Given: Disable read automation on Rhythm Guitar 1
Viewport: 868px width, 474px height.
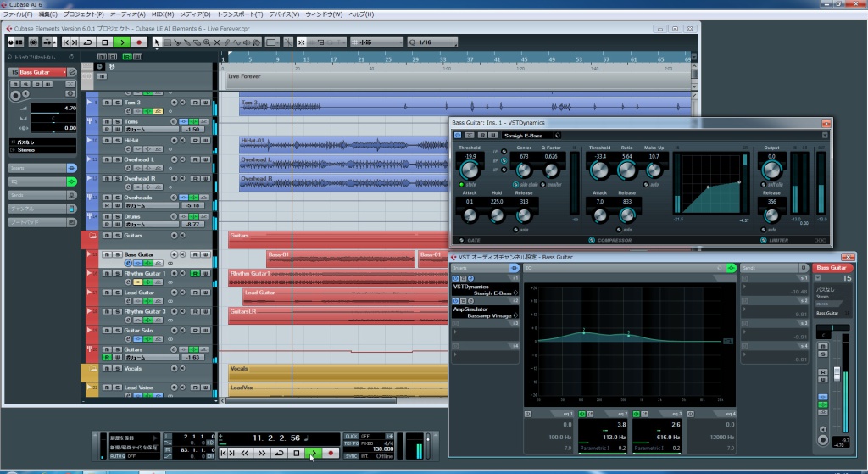Looking at the screenshot, I should (195, 274).
